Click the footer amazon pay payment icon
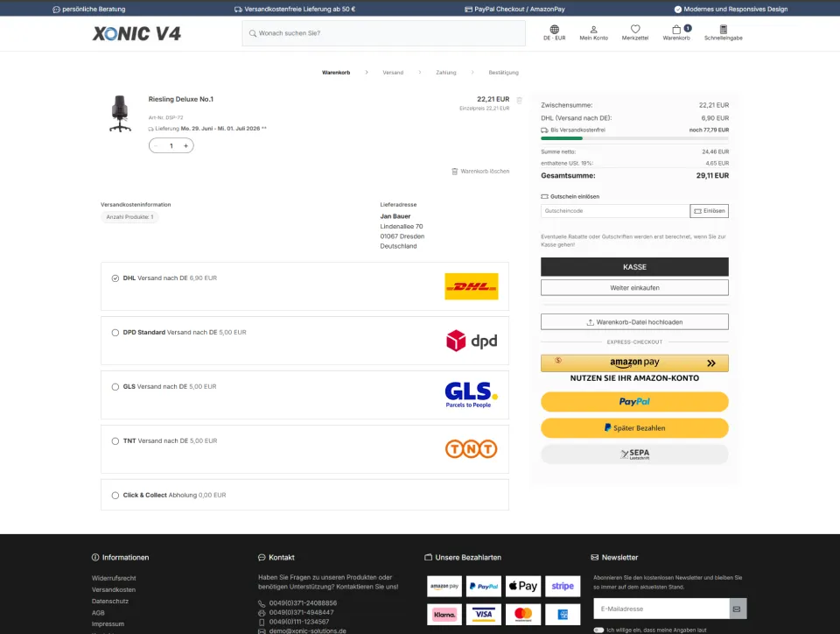The width and height of the screenshot is (840, 634). coord(444,587)
